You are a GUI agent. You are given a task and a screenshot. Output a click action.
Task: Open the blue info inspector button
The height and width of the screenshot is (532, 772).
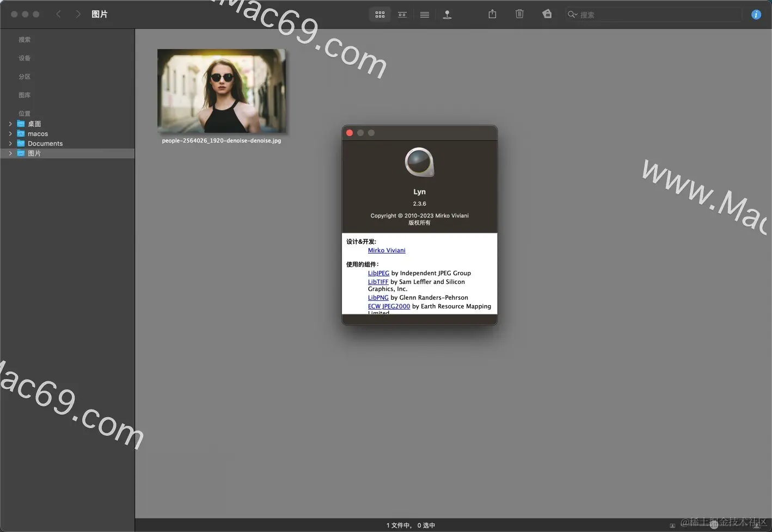click(756, 15)
